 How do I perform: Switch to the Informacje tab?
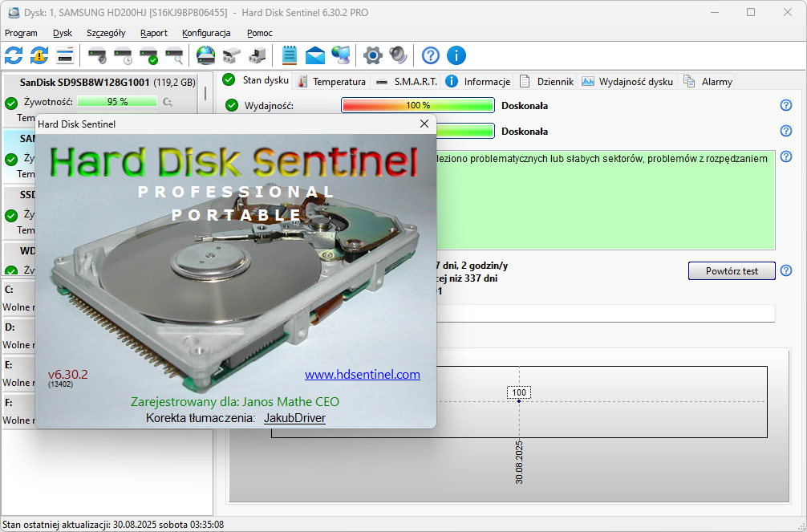click(478, 81)
